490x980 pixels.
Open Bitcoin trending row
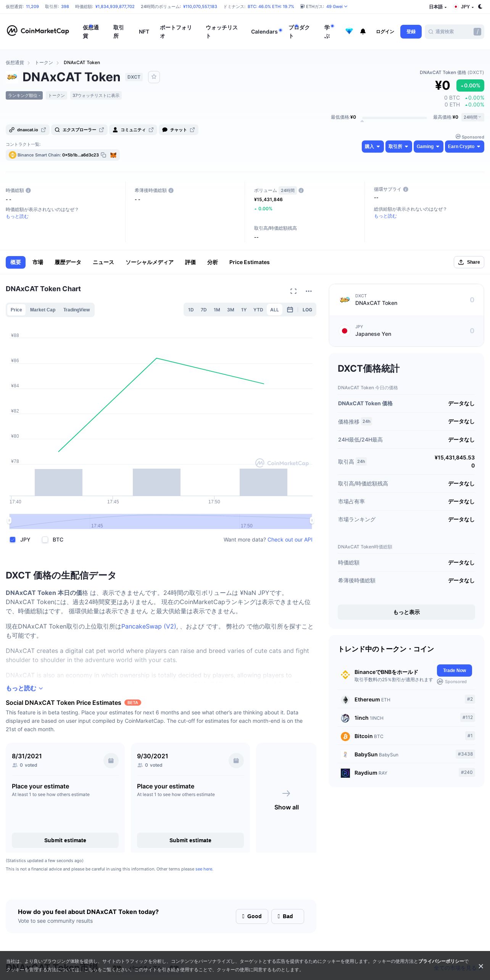pyautogui.click(x=406, y=736)
